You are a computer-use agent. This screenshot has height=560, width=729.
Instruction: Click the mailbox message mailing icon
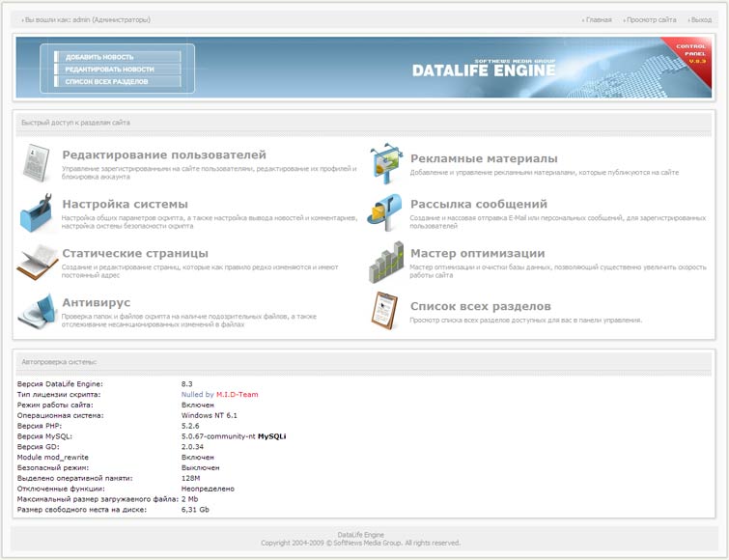point(384,212)
